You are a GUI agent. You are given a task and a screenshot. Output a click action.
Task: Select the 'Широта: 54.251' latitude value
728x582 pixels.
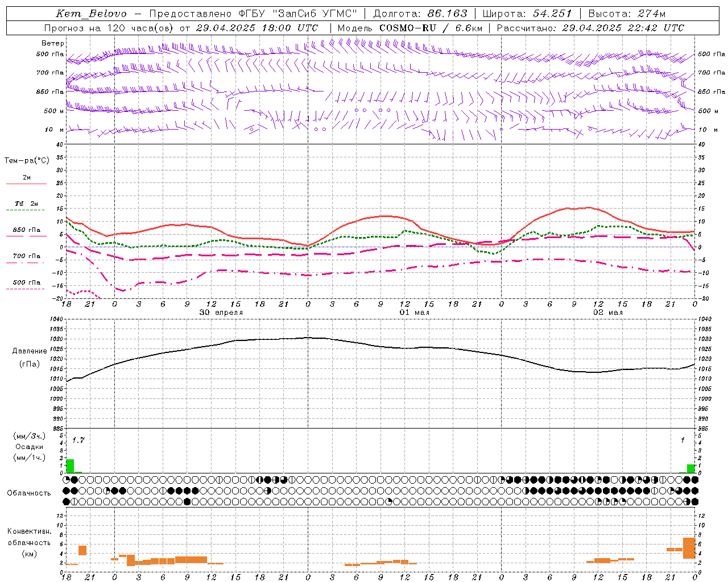click(527, 14)
